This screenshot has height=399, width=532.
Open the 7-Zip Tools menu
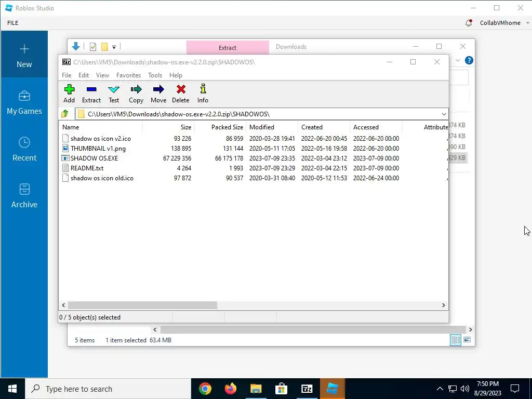point(155,75)
